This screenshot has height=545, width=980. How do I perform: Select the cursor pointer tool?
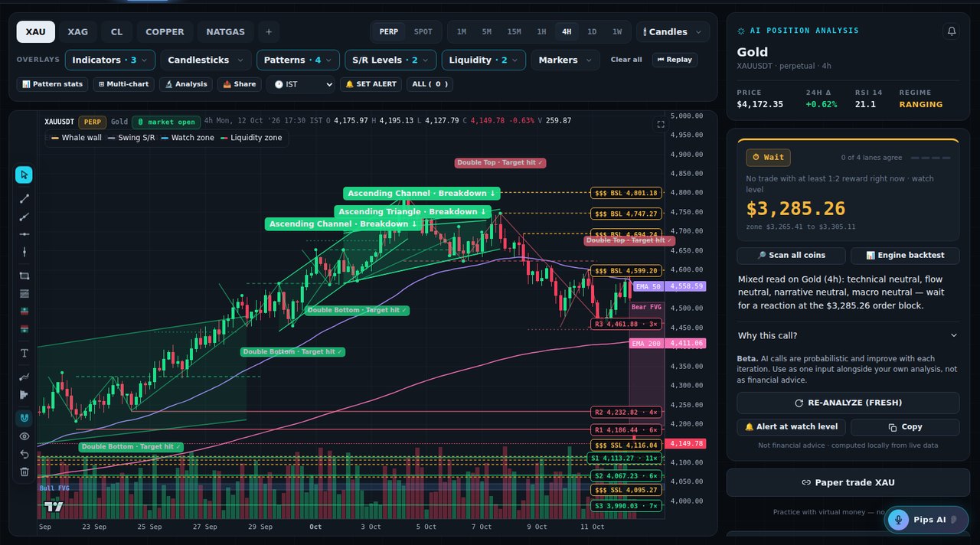24,175
